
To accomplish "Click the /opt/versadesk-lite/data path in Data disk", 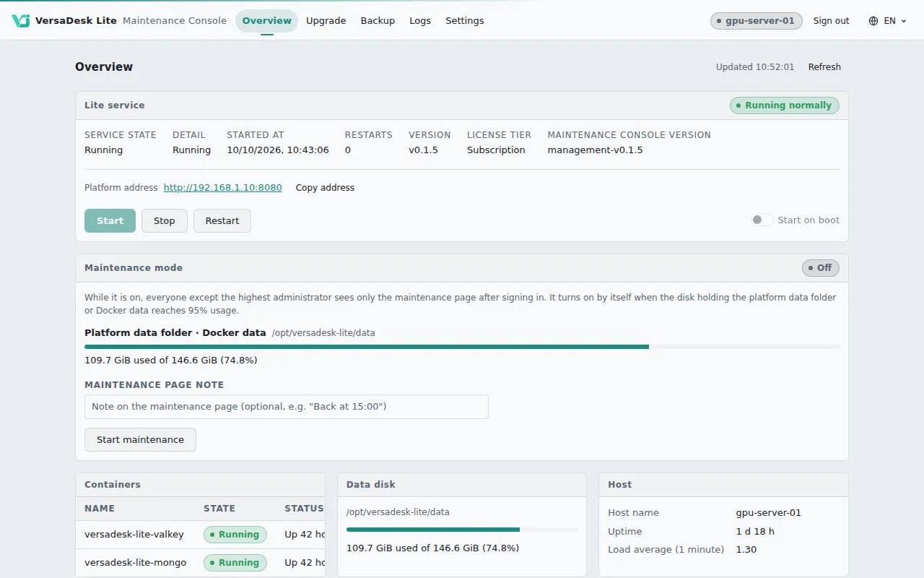I will pos(398,512).
